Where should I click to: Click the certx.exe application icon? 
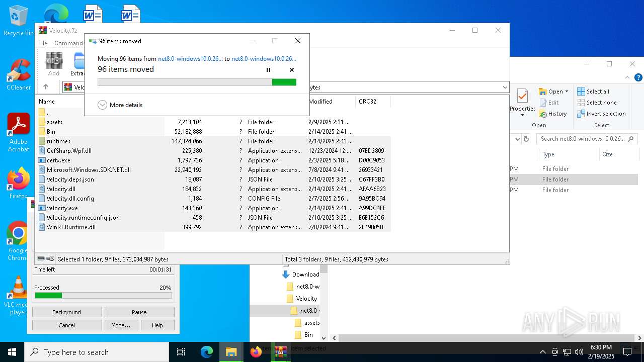coord(42,160)
